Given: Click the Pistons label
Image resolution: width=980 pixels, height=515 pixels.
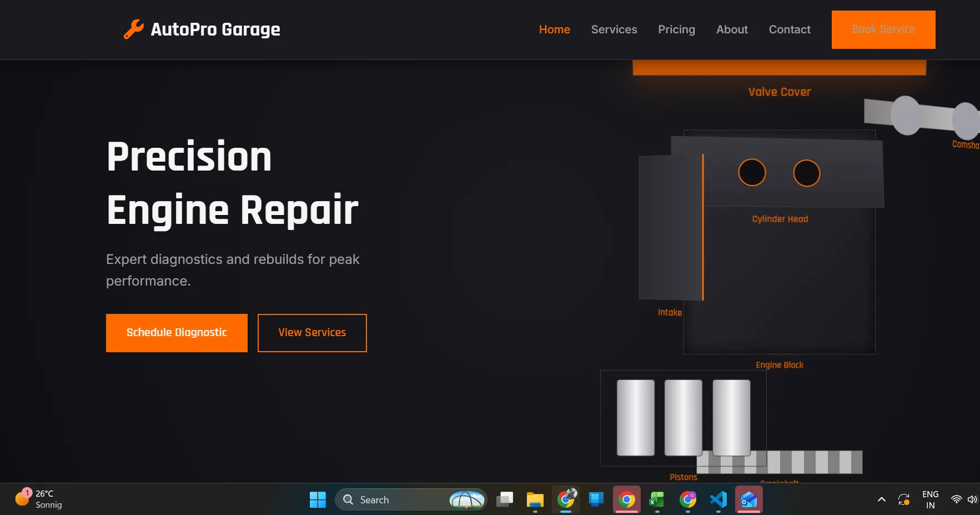Looking at the screenshot, I should [x=683, y=477].
